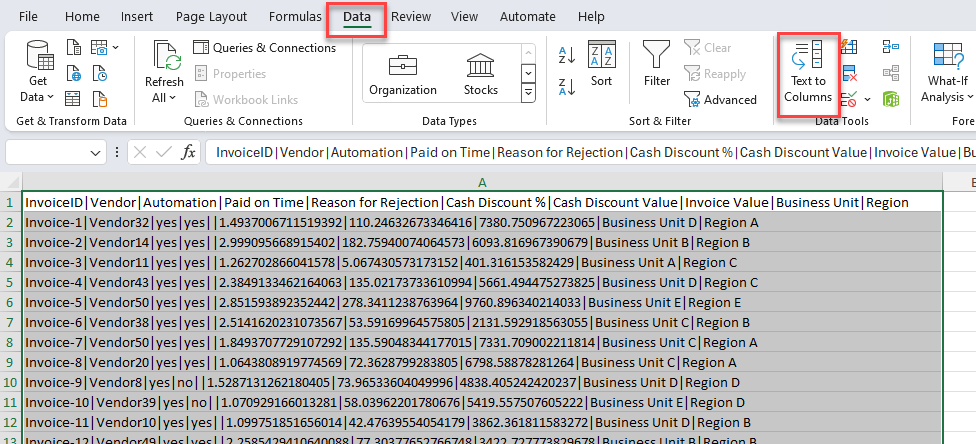This screenshot has height=444, width=976.
Task: Click the Relationships icon
Action: point(891,73)
